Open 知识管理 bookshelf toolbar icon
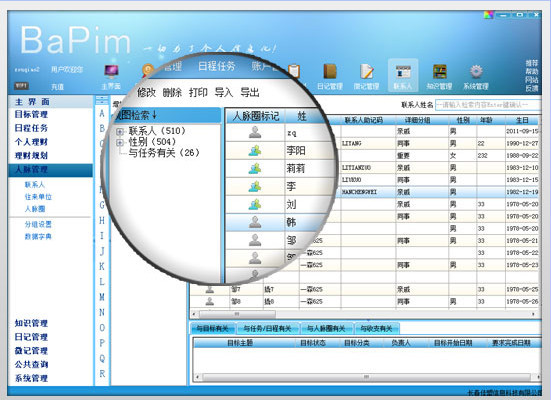 tap(439, 72)
